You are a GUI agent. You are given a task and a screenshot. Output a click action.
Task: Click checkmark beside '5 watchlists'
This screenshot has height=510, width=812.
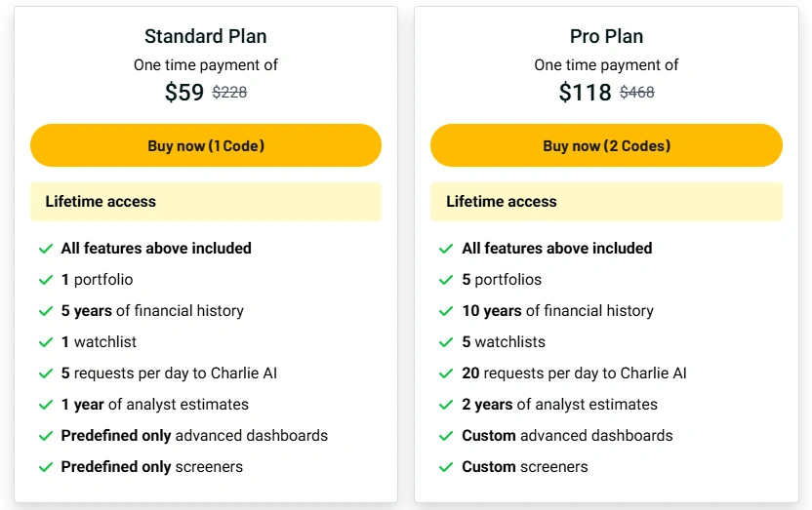point(446,342)
